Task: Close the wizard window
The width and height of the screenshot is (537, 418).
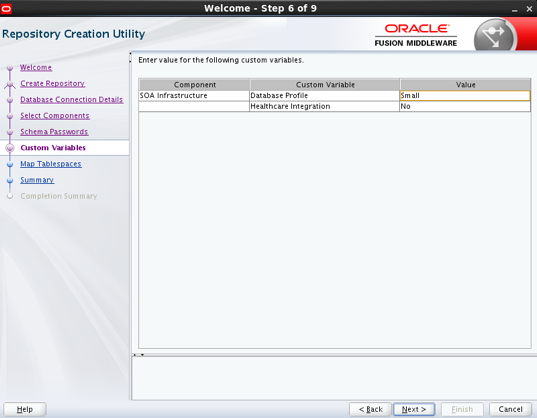Action: click(x=529, y=9)
